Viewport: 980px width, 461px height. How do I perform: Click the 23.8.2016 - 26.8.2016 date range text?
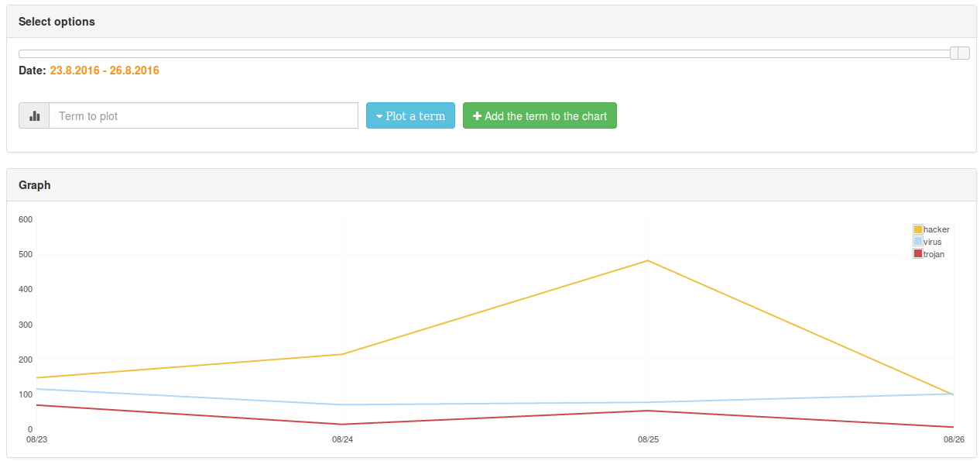pyautogui.click(x=105, y=71)
